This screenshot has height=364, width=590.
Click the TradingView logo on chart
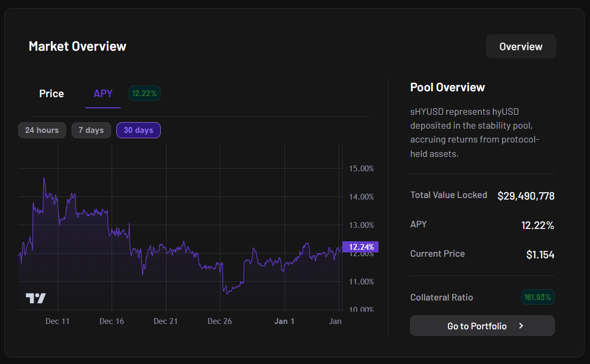tap(36, 298)
